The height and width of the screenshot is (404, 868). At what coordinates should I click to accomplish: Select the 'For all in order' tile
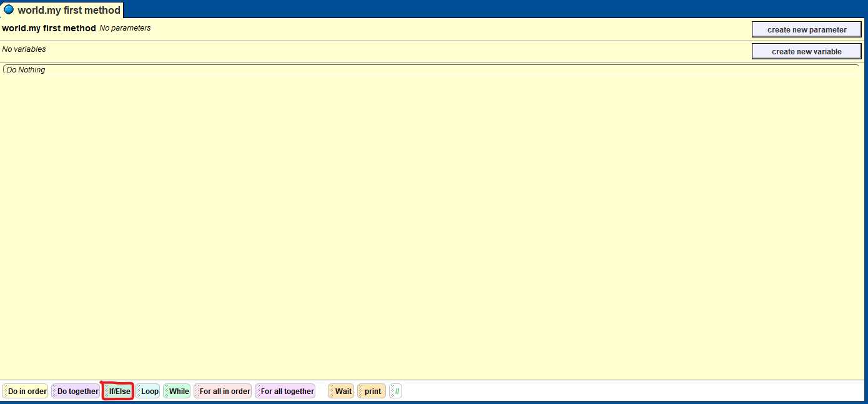(x=224, y=392)
